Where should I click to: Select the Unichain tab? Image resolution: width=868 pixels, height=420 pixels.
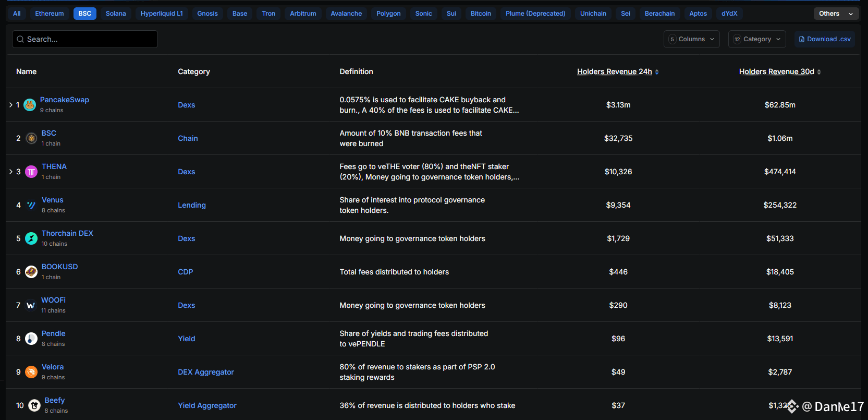[x=593, y=14]
